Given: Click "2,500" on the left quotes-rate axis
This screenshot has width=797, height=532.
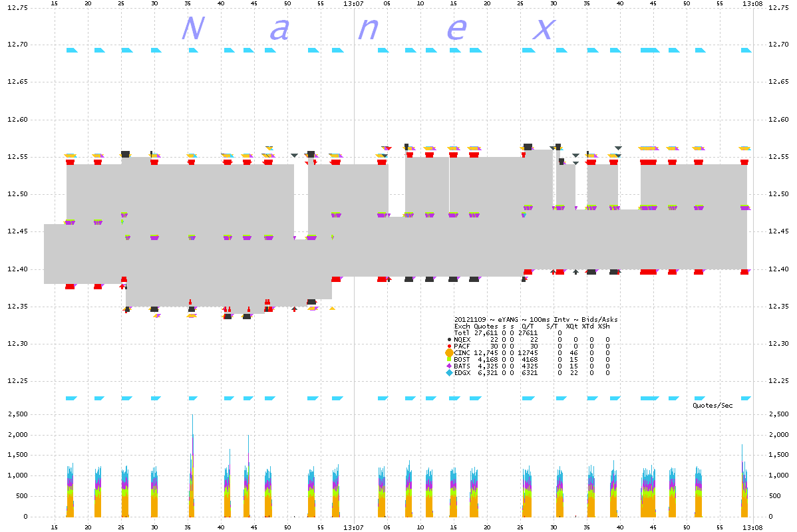Looking at the screenshot, I should click(18, 414).
